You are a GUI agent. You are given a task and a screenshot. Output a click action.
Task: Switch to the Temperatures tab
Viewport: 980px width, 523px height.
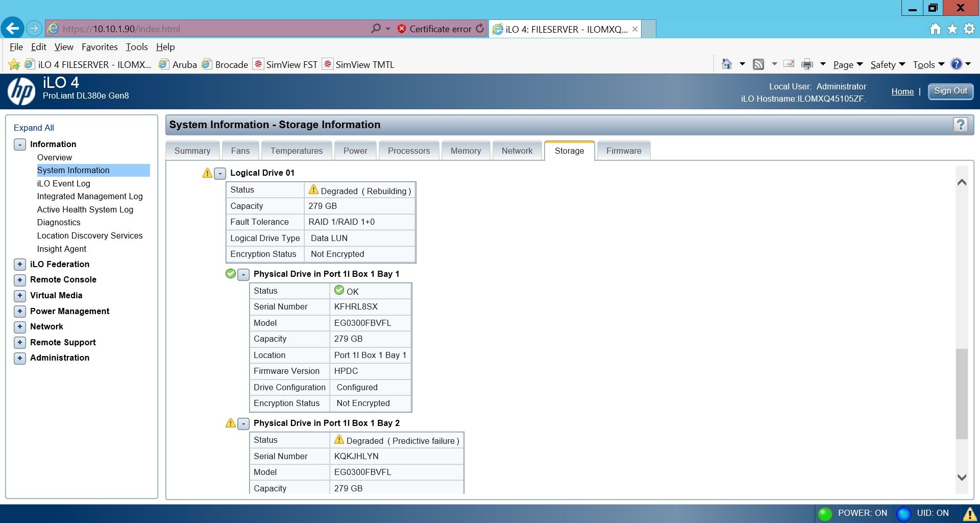pyautogui.click(x=297, y=151)
